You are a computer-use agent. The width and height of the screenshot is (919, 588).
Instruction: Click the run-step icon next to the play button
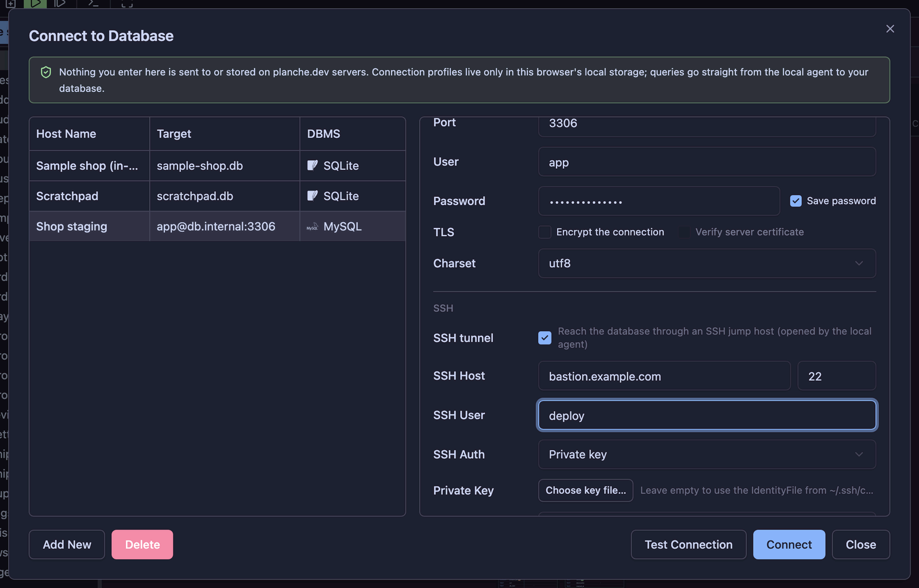pyautogui.click(x=60, y=3)
